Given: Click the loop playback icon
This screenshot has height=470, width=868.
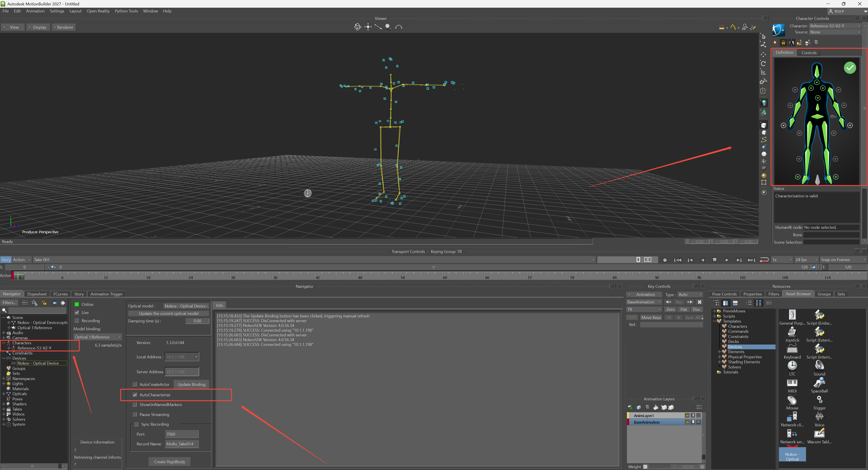Looking at the screenshot, I should [764, 260].
